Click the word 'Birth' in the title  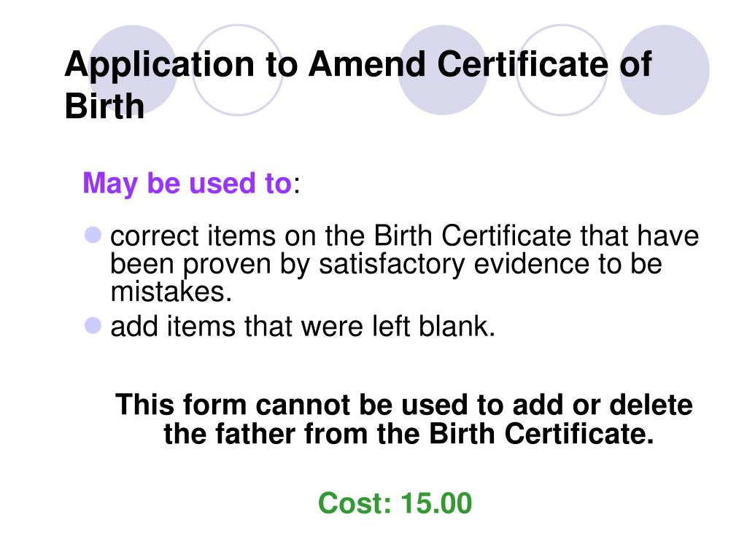[x=104, y=106]
